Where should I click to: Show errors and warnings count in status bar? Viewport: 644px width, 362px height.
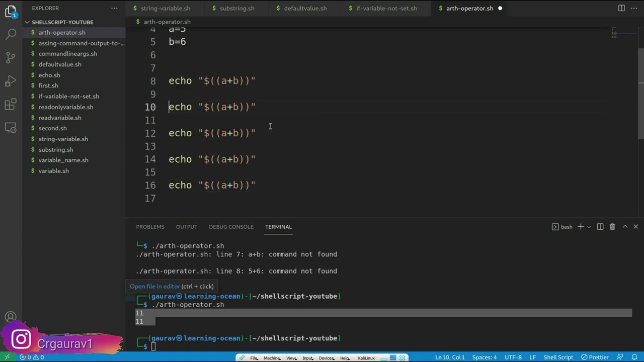pyautogui.click(x=32, y=357)
